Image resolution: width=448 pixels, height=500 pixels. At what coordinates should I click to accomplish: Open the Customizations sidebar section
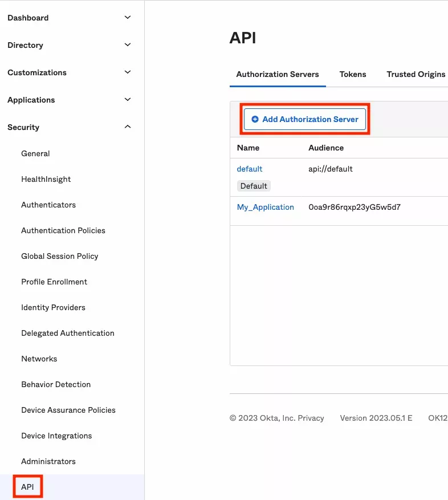(37, 73)
